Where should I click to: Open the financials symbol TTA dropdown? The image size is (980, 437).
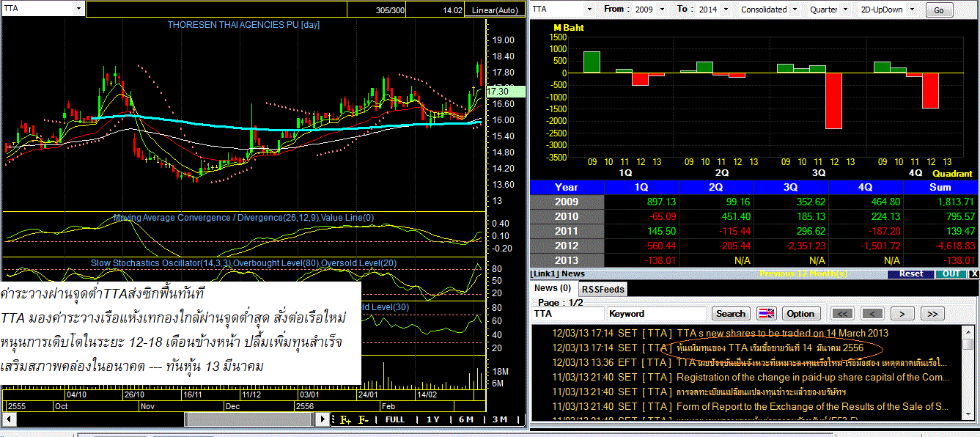[x=589, y=10]
